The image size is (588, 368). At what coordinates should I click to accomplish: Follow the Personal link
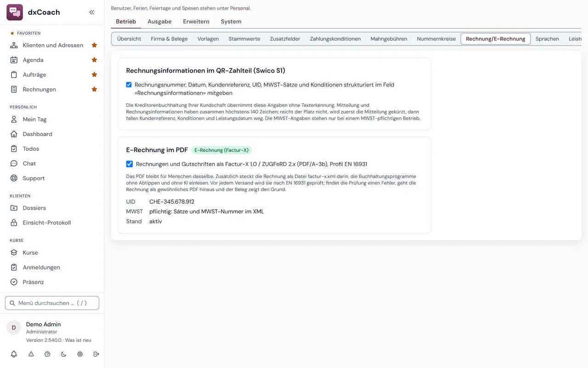240,8
